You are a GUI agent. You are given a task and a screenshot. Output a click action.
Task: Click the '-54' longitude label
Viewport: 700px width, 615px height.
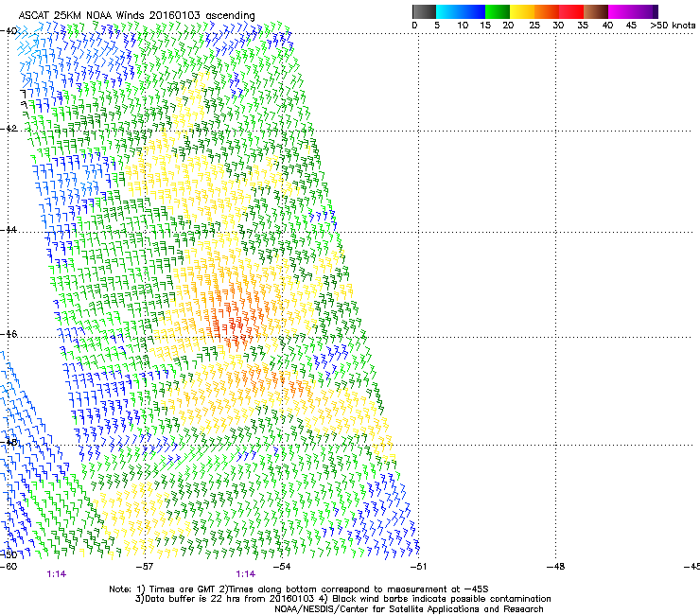[x=282, y=567]
